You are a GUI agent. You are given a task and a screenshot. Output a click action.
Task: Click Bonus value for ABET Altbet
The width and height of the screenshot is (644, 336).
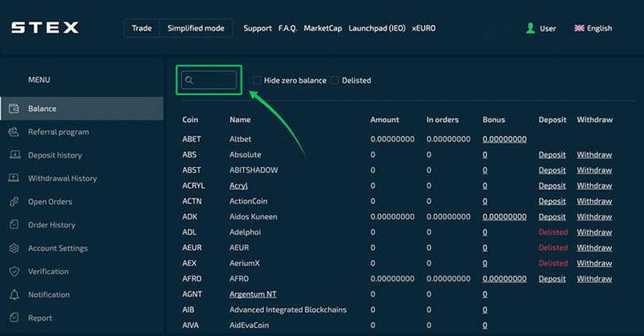(505, 139)
